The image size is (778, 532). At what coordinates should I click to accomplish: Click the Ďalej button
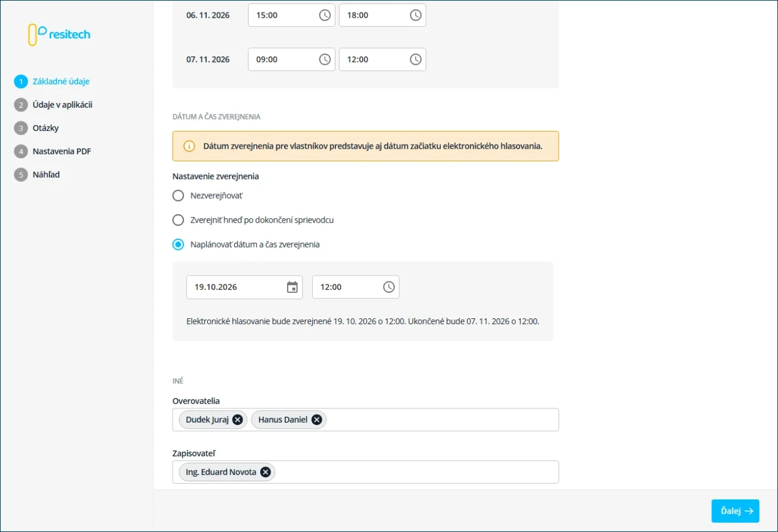(x=735, y=511)
